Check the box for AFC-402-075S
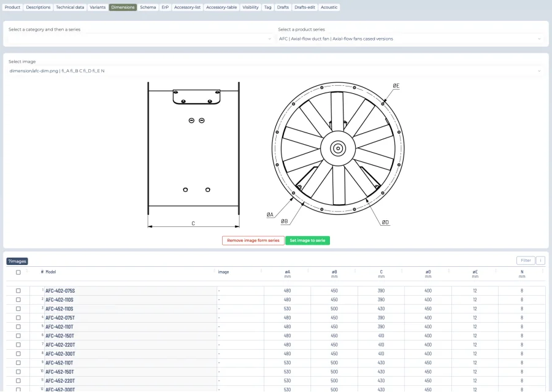Image resolution: width=552 pixels, height=392 pixels. [18, 291]
